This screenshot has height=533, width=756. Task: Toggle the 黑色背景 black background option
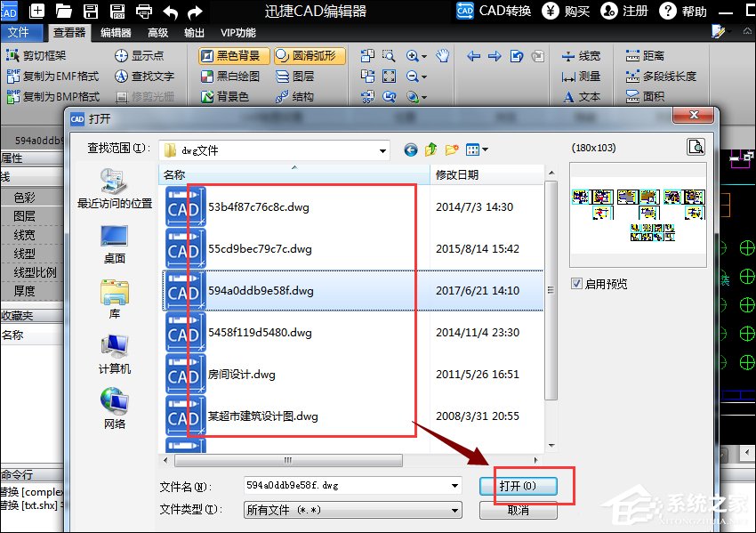[x=233, y=55]
